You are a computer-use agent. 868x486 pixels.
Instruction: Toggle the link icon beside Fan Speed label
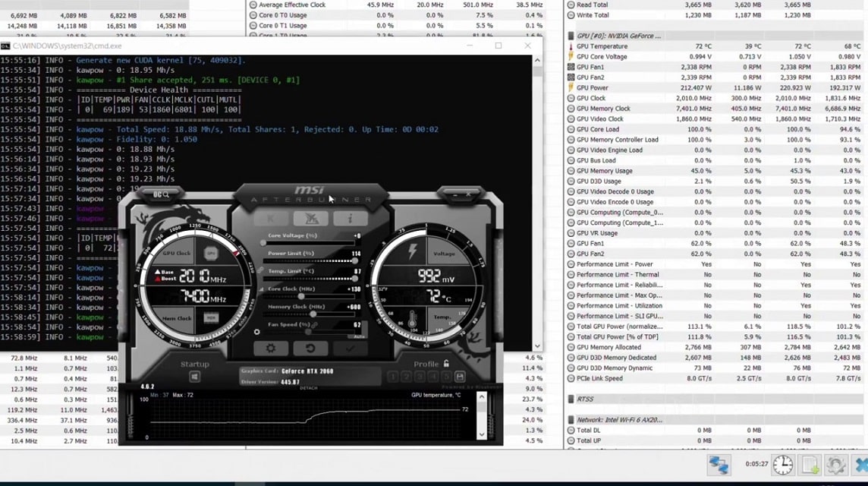(x=315, y=325)
